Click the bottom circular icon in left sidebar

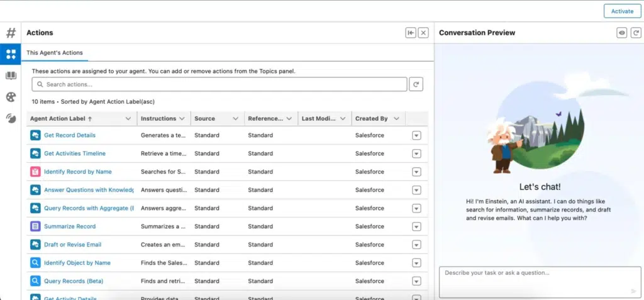tap(11, 118)
